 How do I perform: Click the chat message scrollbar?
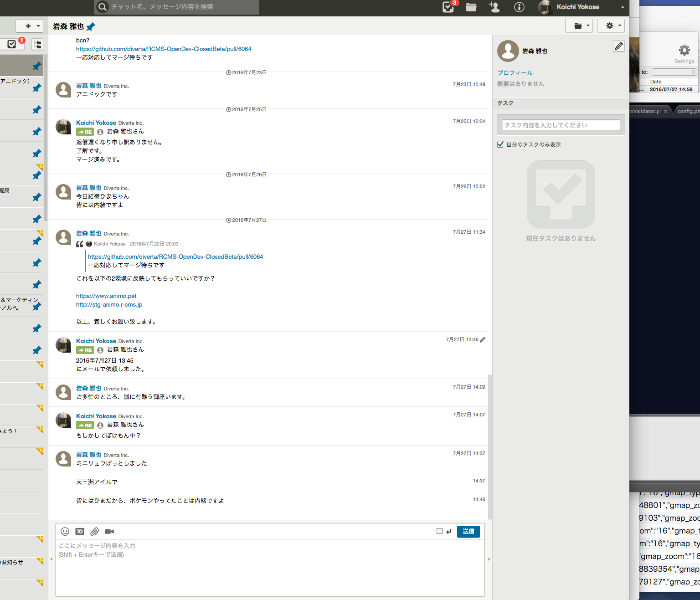[x=490, y=446]
